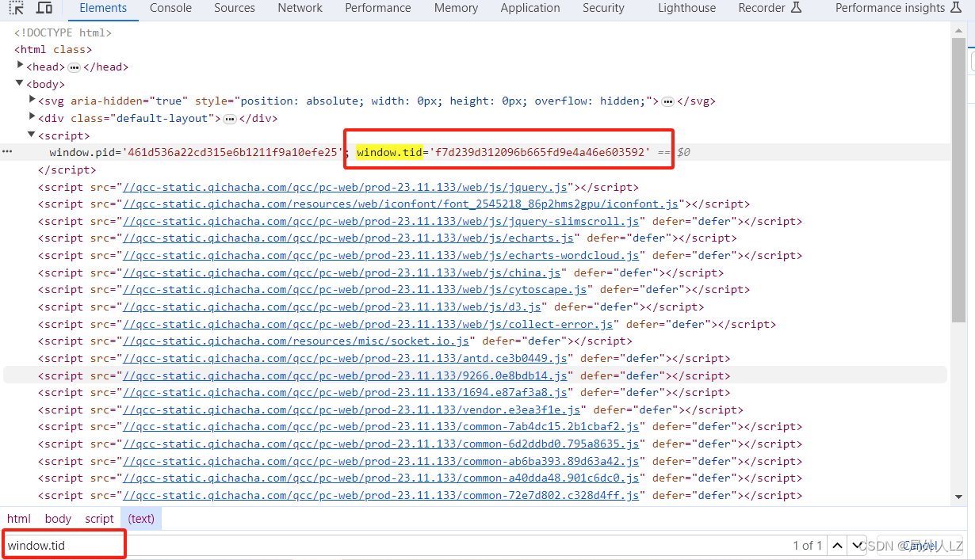Open the collect-error.js script link
The width and height of the screenshot is (975, 560).
pyautogui.click(x=368, y=324)
